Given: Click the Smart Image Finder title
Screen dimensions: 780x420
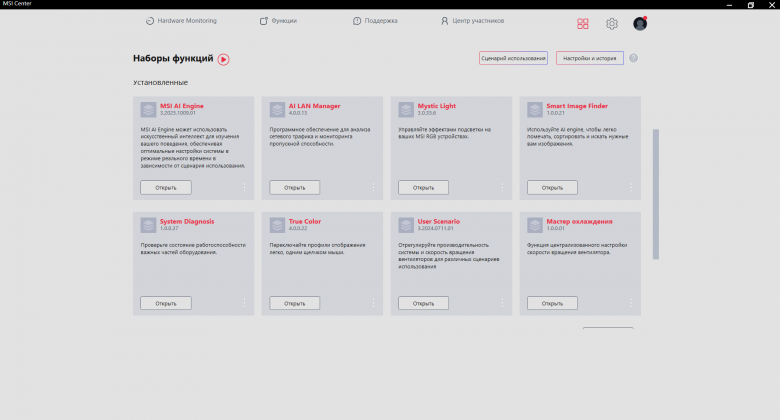Looking at the screenshot, I should click(x=577, y=106).
